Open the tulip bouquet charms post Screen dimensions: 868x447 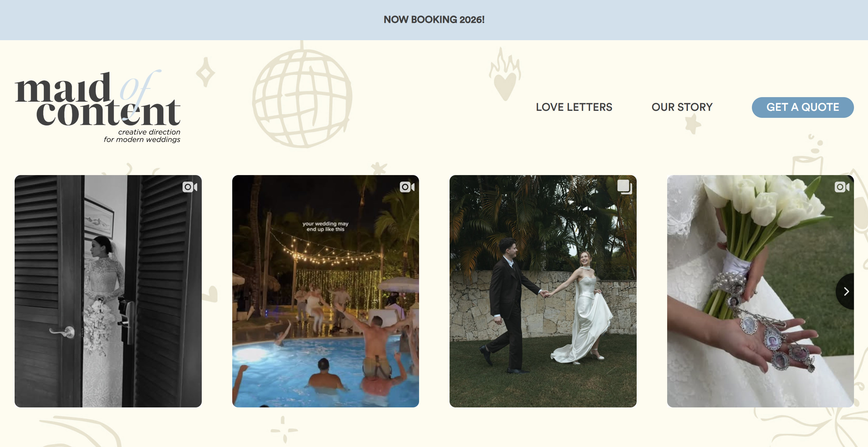tap(760, 291)
